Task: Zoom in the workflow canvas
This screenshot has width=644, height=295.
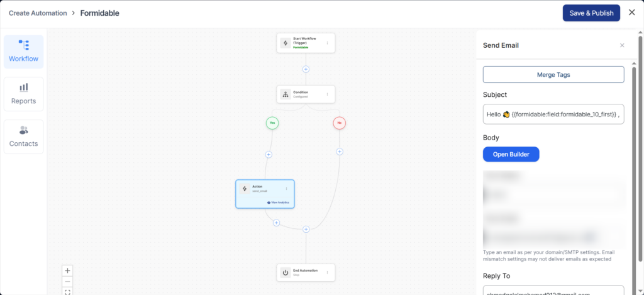Action: coord(68,270)
